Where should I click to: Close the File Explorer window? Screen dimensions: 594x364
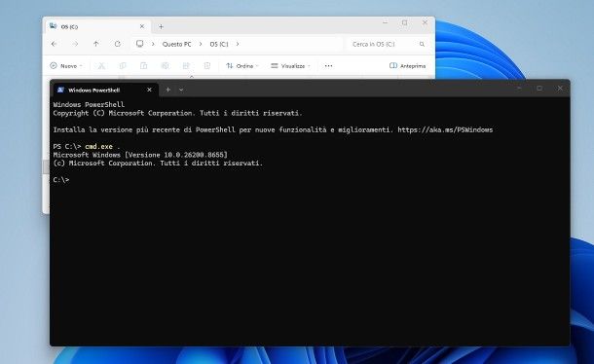[x=425, y=22]
